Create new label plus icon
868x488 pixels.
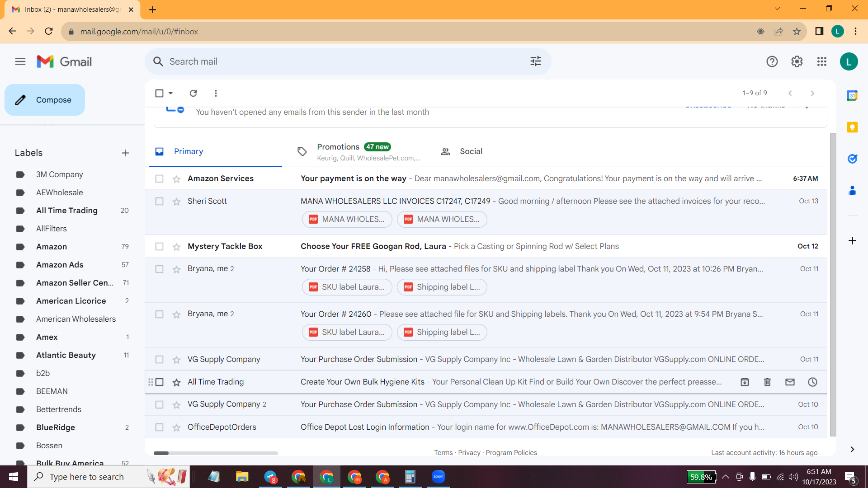125,153
